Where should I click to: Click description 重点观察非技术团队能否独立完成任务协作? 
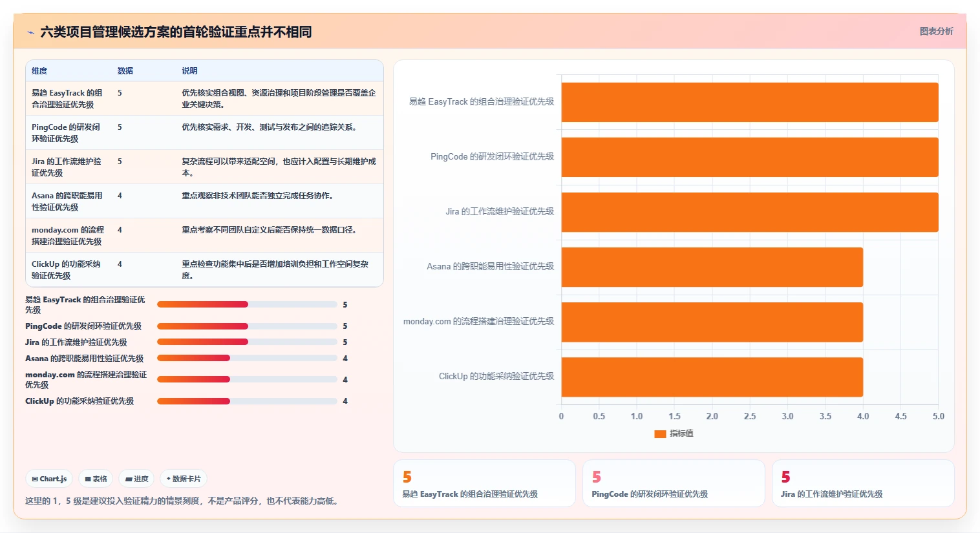[x=257, y=196]
